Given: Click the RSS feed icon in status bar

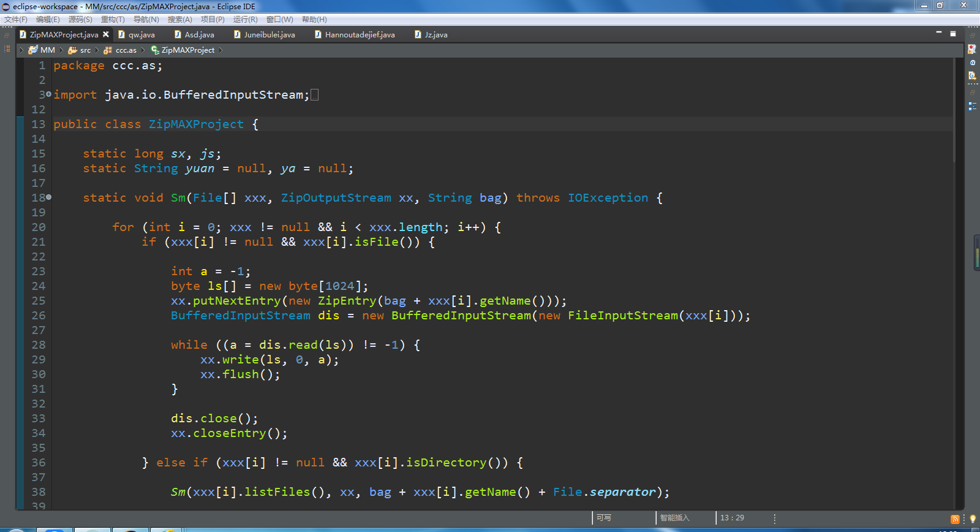Looking at the screenshot, I should coord(955,519).
